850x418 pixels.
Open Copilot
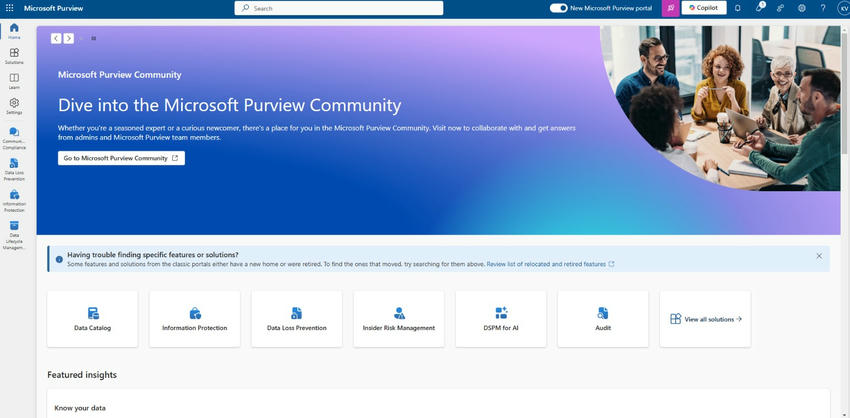704,8
